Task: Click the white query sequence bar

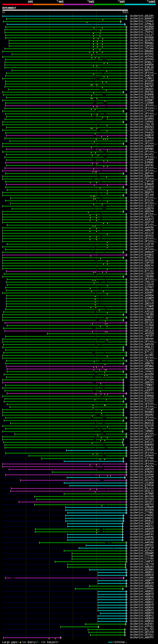Action: pos(65,10)
